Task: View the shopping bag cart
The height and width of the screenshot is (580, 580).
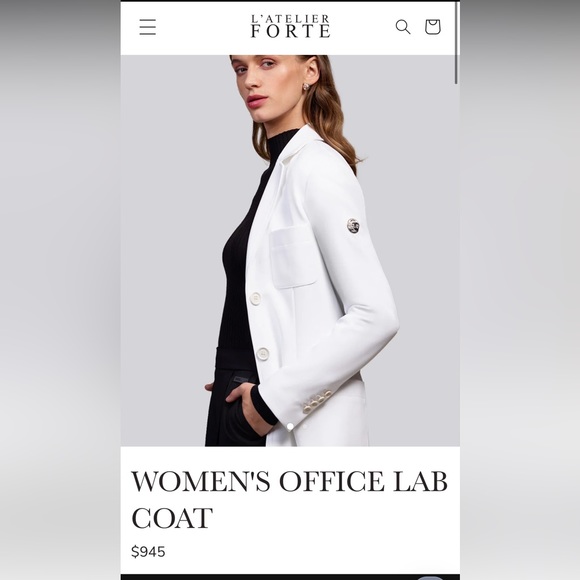Action: tap(432, 27)
